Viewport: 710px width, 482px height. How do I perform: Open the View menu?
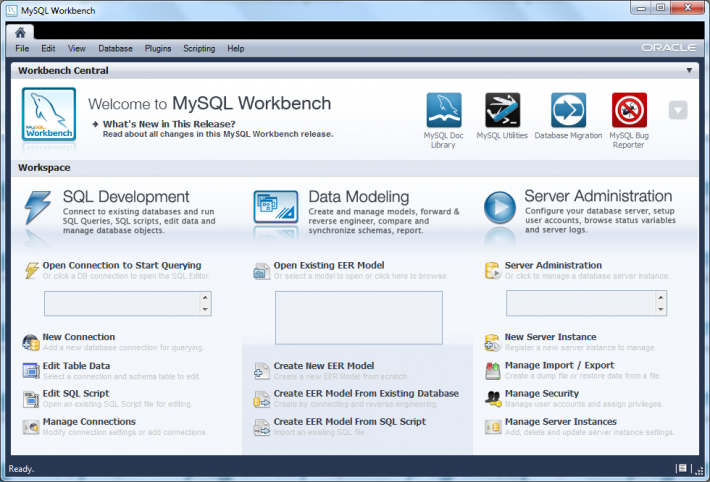point(77,48)
